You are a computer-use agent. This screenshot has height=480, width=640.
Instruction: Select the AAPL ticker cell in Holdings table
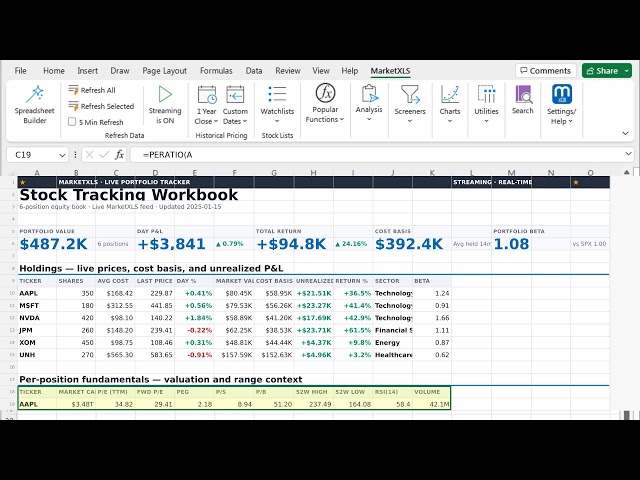coord(37,293)
